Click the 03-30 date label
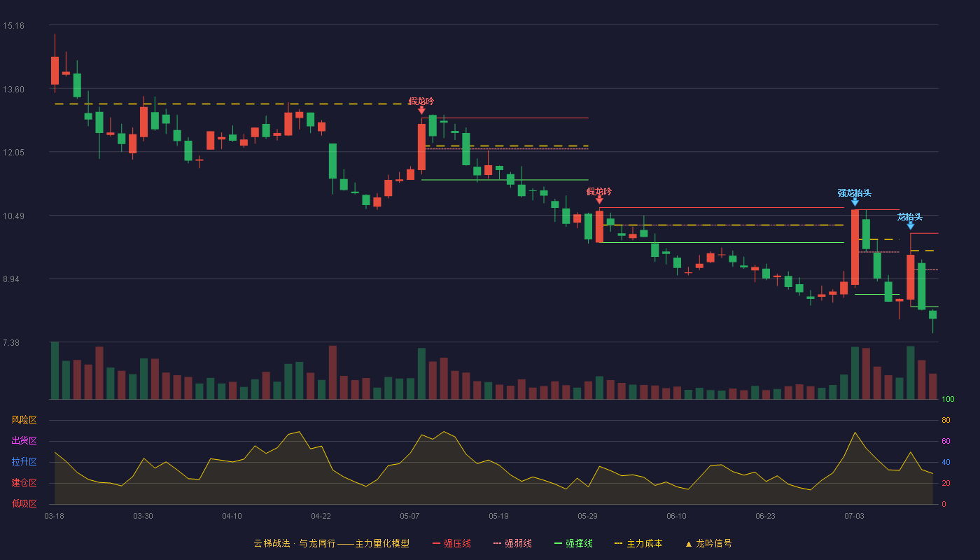This screenshot has width=980, height=560. [x=143, y=516]
